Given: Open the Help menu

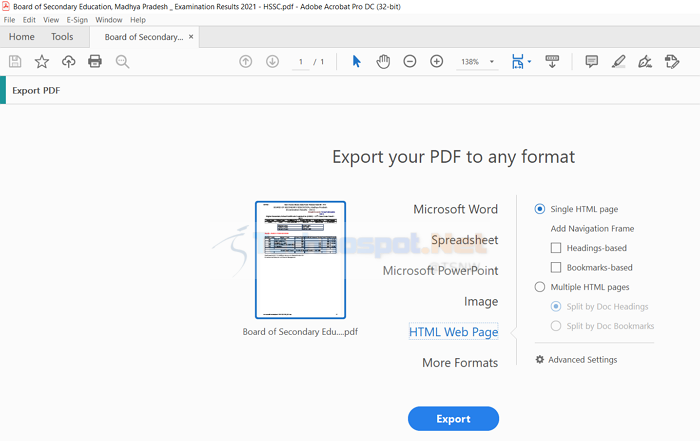Looking at the screenshot, I should [138, 20].
